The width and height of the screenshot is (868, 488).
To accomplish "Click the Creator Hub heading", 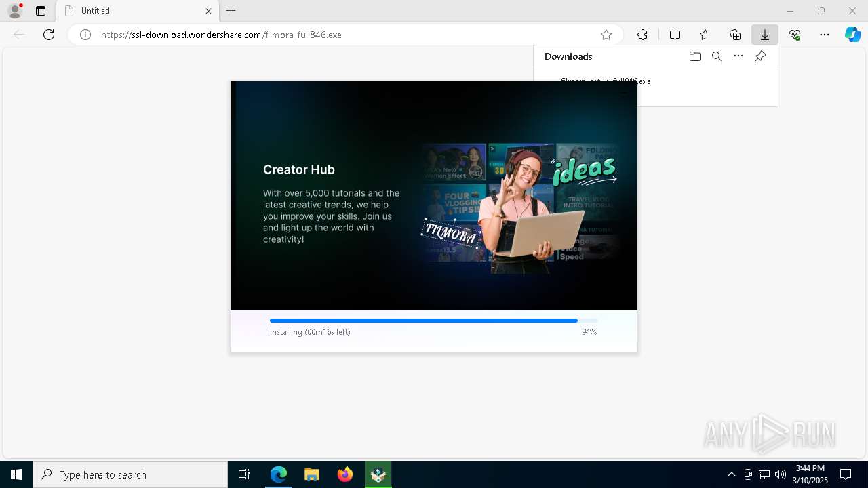I will click(x=299, y=169).
